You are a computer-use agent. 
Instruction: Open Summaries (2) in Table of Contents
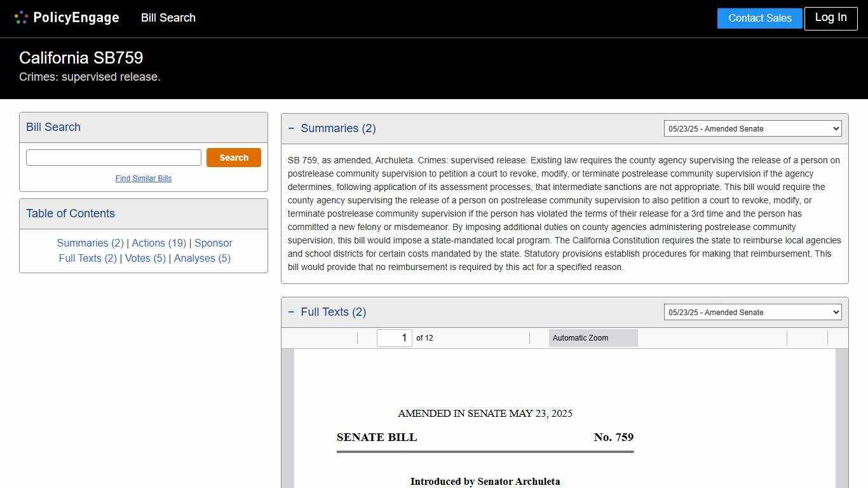90,243
